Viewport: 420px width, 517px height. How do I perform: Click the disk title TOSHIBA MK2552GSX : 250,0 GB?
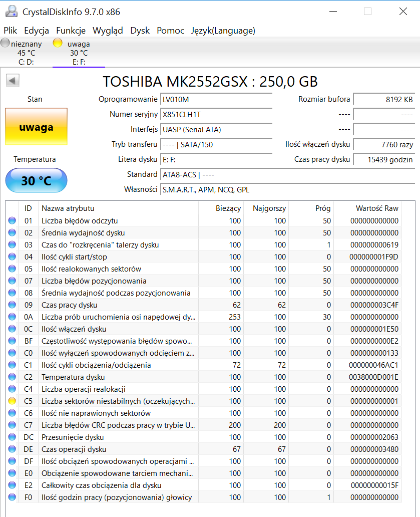[210, 82]
